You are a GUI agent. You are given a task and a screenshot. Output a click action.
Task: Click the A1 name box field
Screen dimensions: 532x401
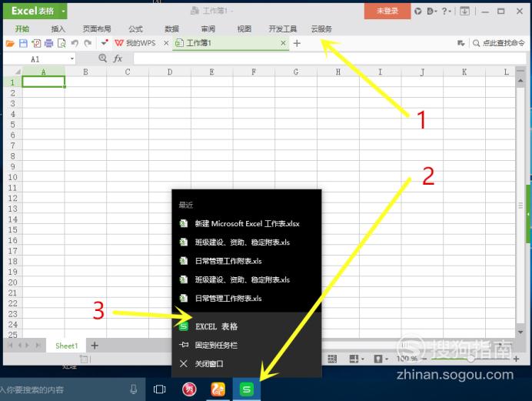tap(35, 59)
